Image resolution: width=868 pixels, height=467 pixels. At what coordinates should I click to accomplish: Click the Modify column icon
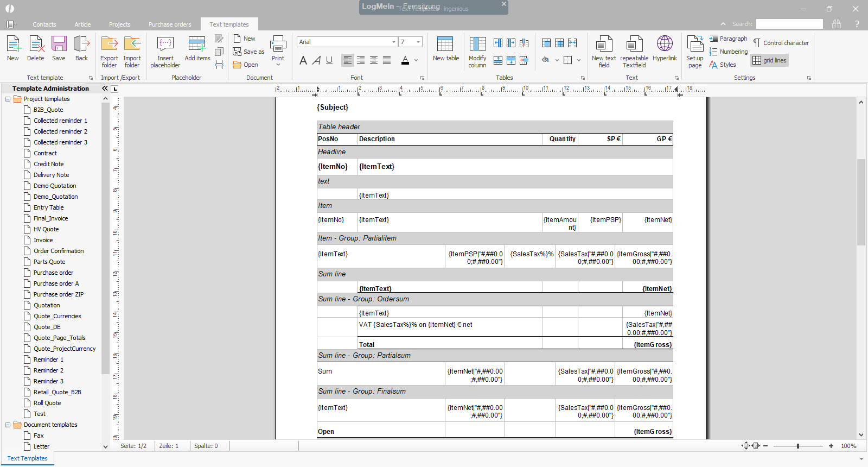tap(477, 45)
